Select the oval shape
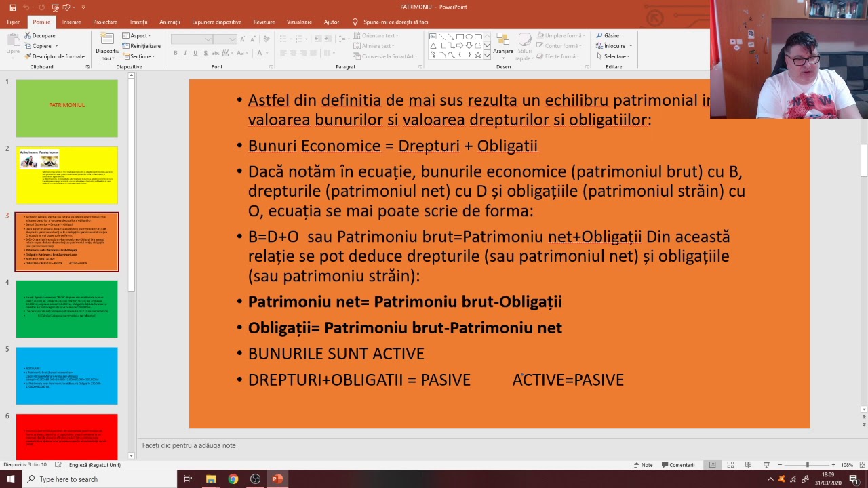The width and height of the screenshot is (868, 488). coord(469,37)
